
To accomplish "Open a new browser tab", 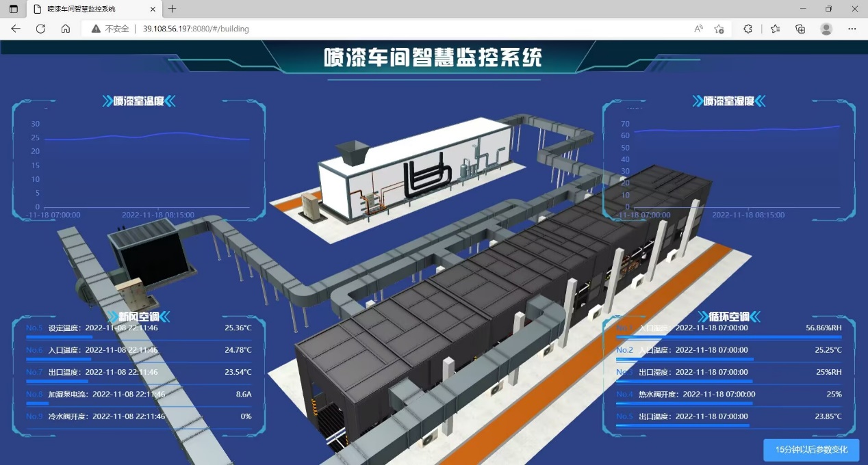I will point(173,9).
